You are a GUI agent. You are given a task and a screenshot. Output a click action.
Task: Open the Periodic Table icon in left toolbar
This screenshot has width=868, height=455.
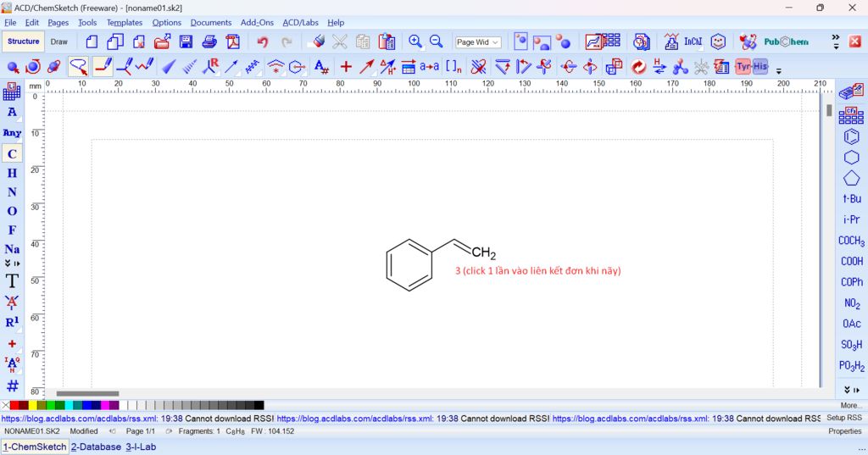click(x=12, y=92)
